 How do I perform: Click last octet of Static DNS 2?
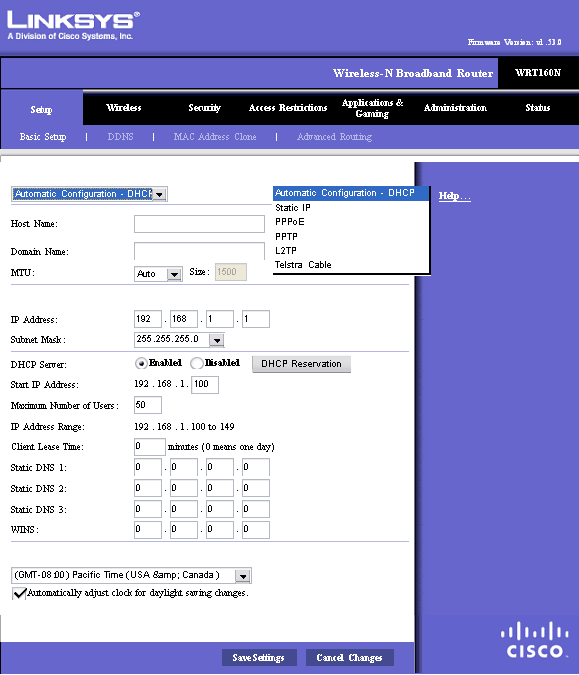[256, 488]
